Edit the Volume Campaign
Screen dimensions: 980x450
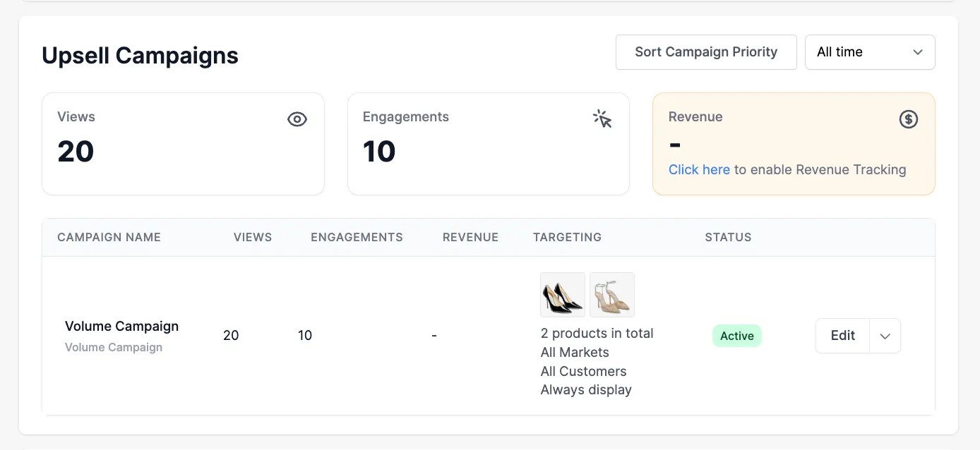pyautogui.click(x=842, y=336)
